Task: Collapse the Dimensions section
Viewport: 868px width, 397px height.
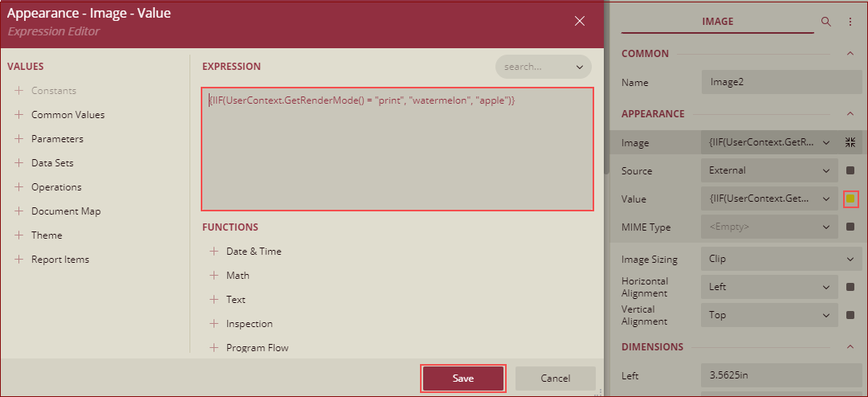Action: (x=850, y=346)
